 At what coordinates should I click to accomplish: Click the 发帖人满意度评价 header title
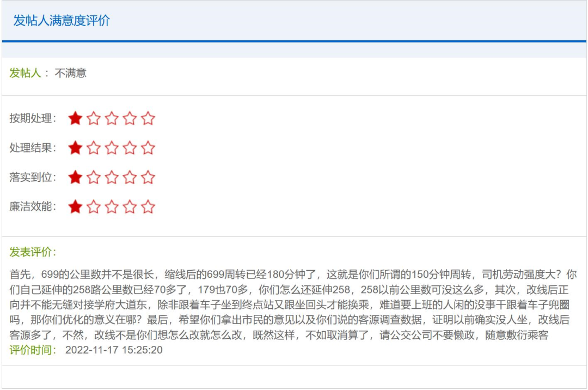point(62,21)
